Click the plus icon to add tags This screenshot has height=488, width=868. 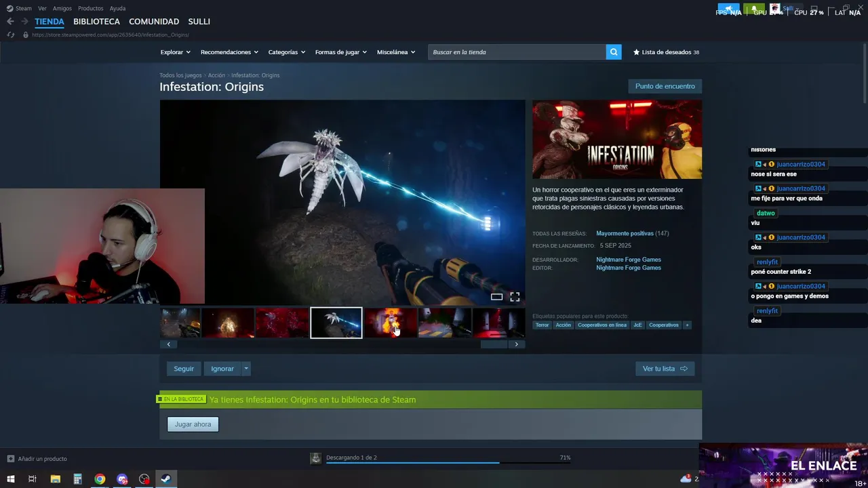[687, 325]
